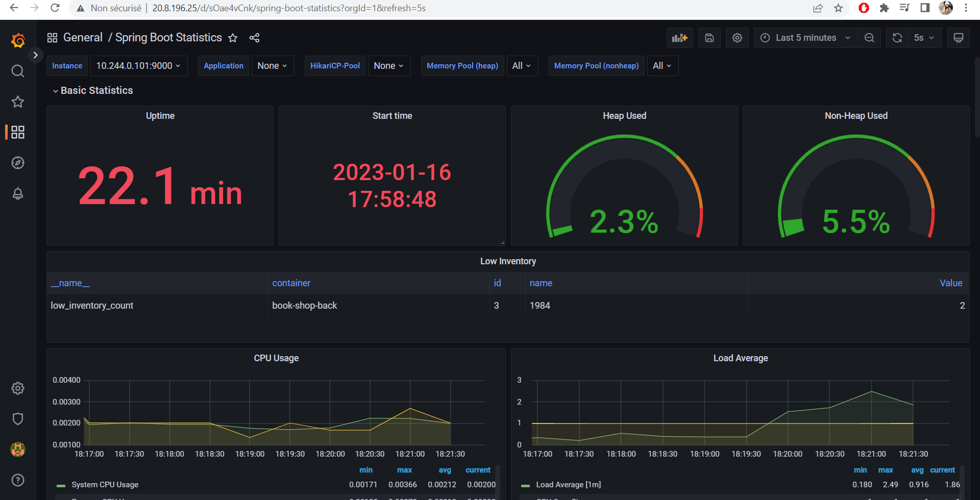Open the Dashboards sidebar icon
Screen dimensions: 980x500
tap(18, 132)
